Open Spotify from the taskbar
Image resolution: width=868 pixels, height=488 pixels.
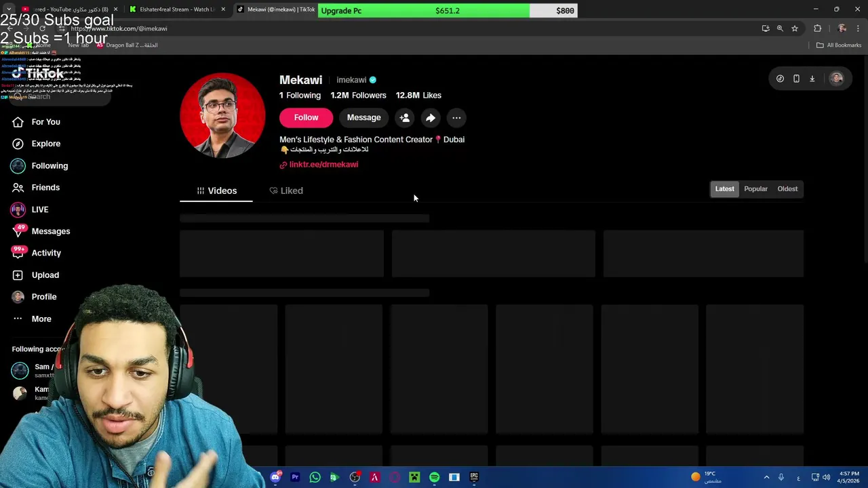pos(434,477)
